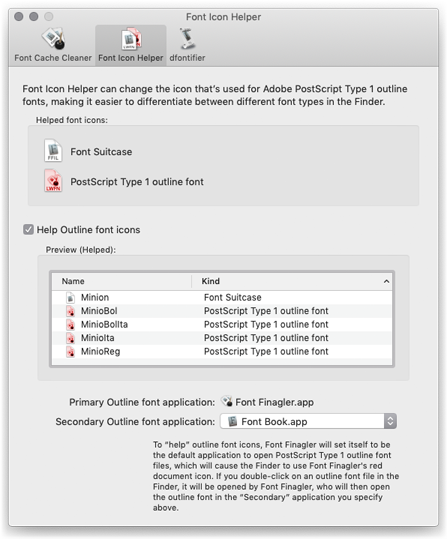Click the kind cell of the MinioBol row

click(x=266, y=311)
